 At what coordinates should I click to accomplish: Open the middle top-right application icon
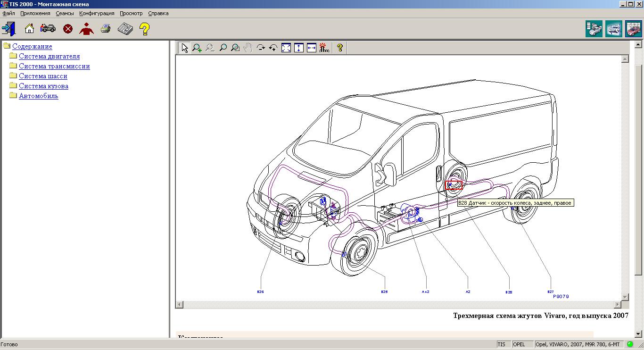pyautogui.click(x=614, y=29)
